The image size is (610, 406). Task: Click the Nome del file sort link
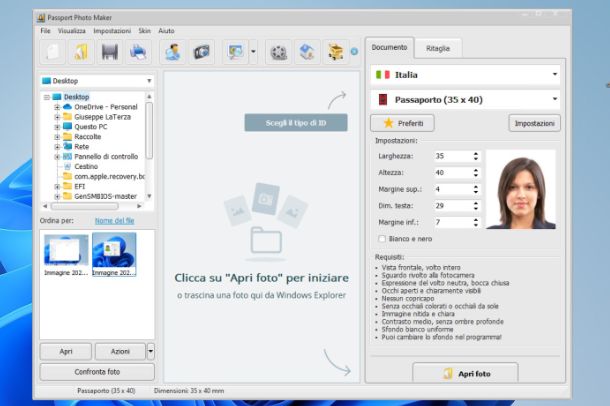tap(114, 220)
